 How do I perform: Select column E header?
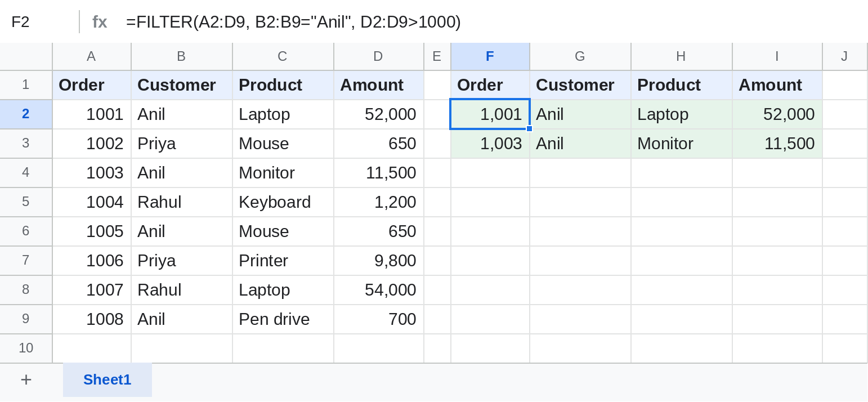[437, 56]
